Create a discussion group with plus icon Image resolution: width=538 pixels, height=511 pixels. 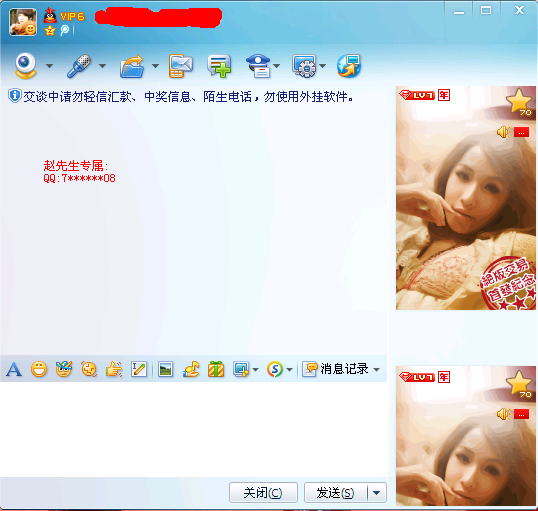(219, 66)
